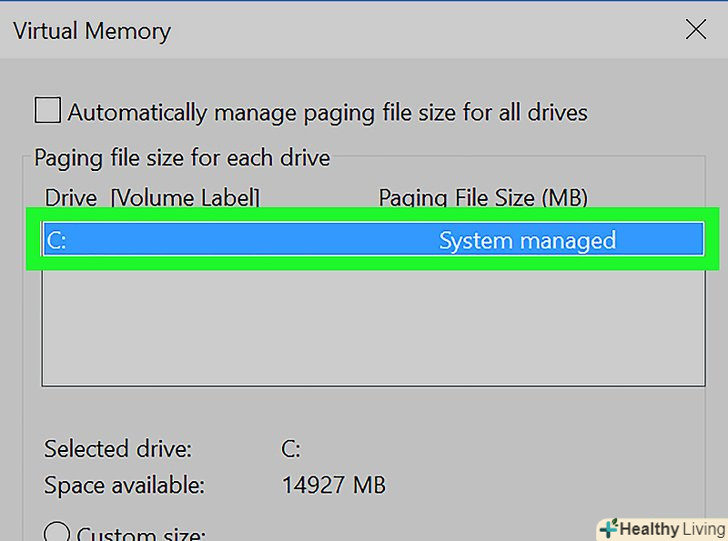This screenshot has height=541, width=728.
Task: Click the green plus icon in the watermark
Action: tap(608, 528)
